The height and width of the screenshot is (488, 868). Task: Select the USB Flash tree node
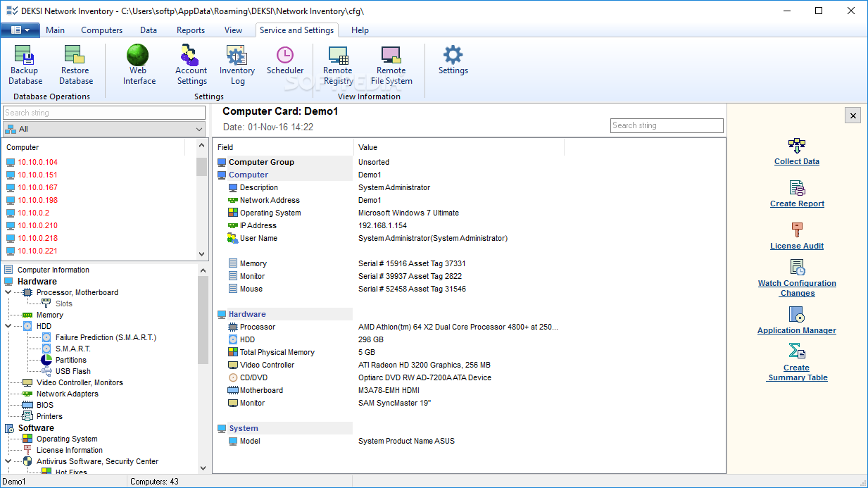coord(73,371)
